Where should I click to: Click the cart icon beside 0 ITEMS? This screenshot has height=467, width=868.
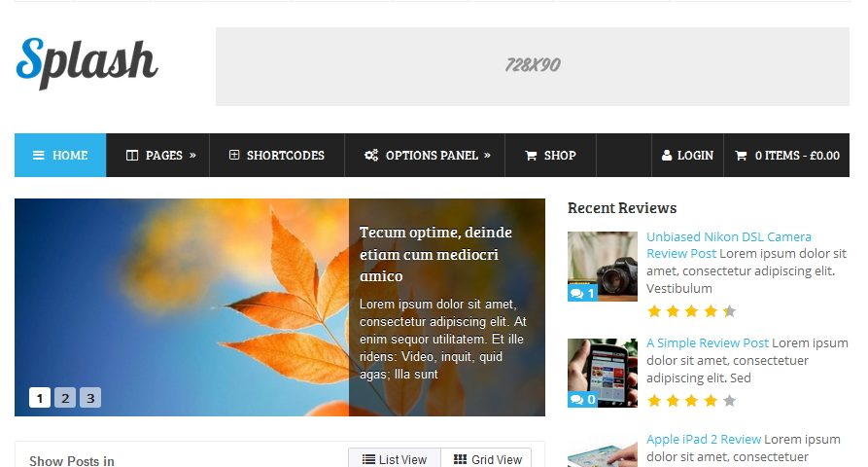click(741, 156)
